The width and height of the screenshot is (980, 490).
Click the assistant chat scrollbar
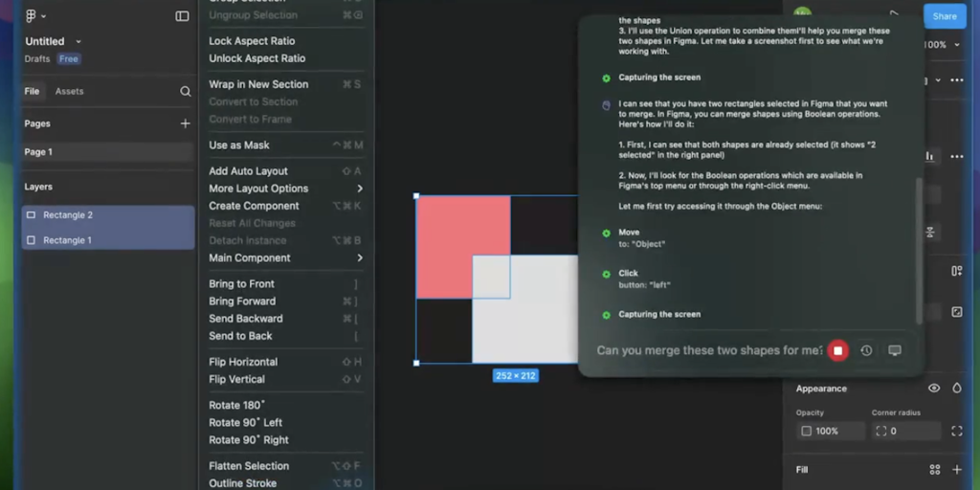919,251
